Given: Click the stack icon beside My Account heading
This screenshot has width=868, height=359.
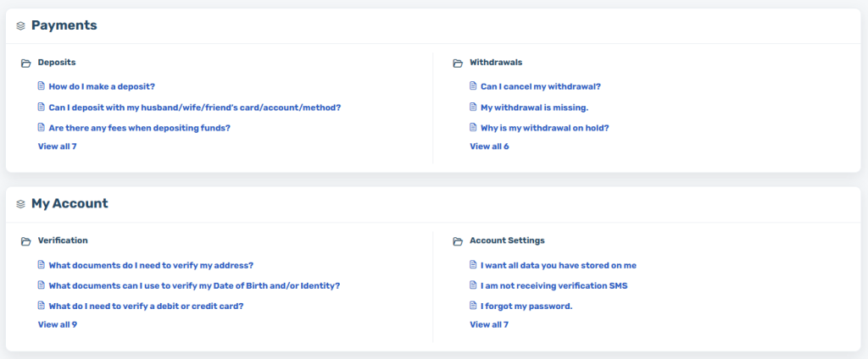Looking at the screenshot, I should 21,204.
